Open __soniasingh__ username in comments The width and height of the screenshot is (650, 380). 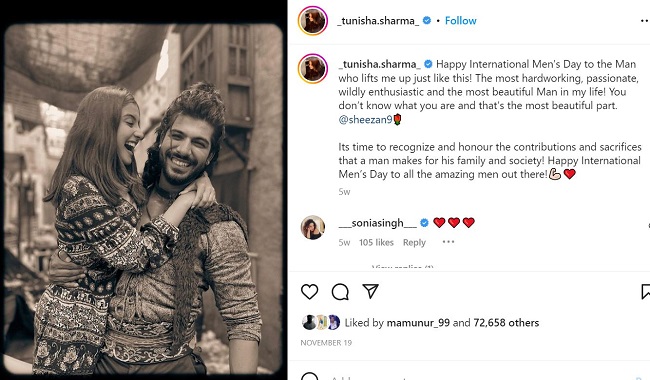(x=378, y=223)
